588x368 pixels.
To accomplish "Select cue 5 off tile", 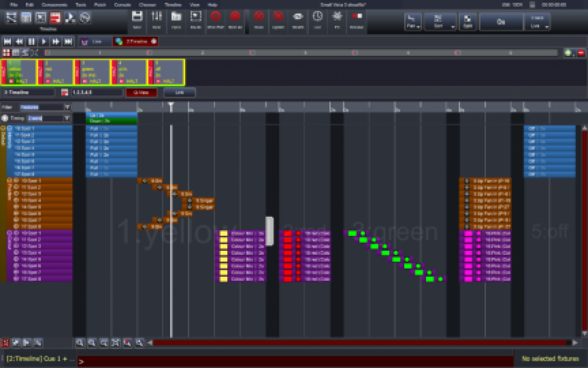I will tap(166, 72).
